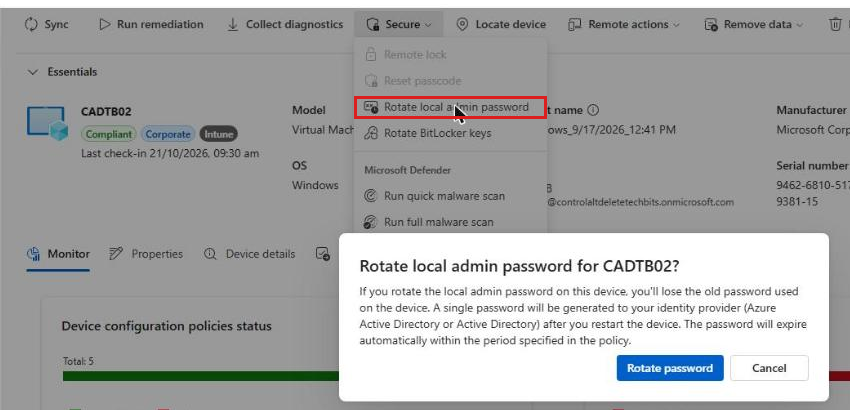
Task: Open the Properties tab
Action: (x=146, y=254)
